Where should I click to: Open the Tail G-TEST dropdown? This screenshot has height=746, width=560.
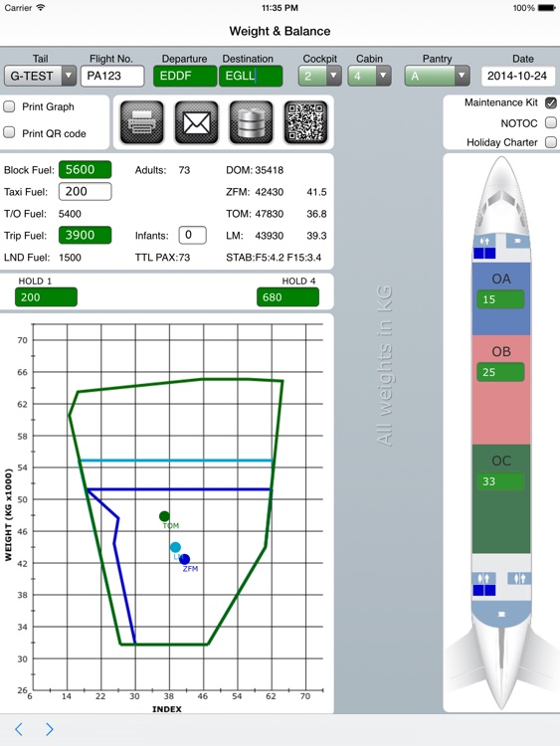40,76
